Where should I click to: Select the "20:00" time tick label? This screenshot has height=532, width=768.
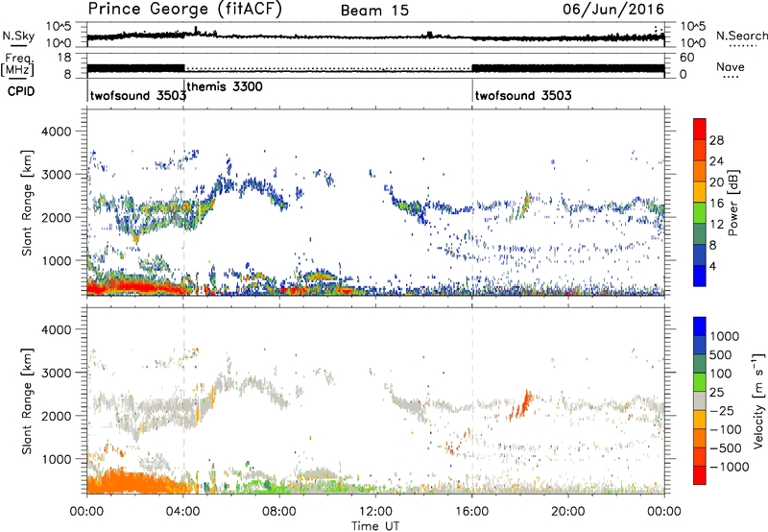[568, 512]
